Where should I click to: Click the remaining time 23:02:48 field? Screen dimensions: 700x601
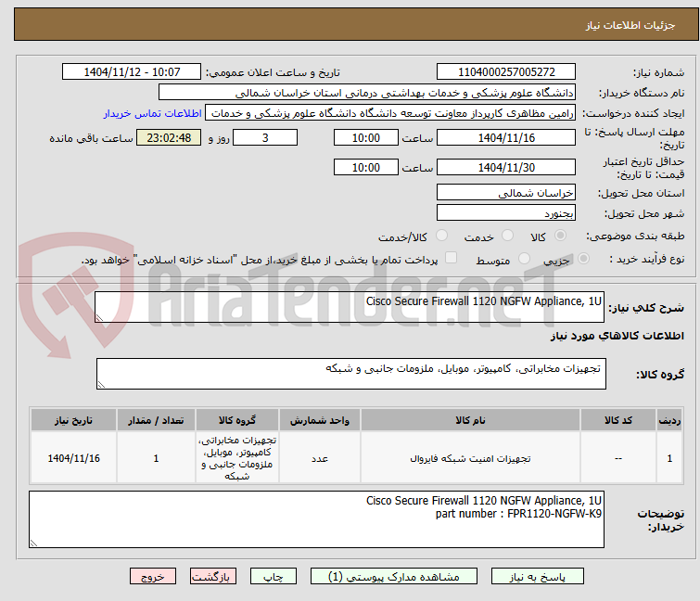pos(169,137)
